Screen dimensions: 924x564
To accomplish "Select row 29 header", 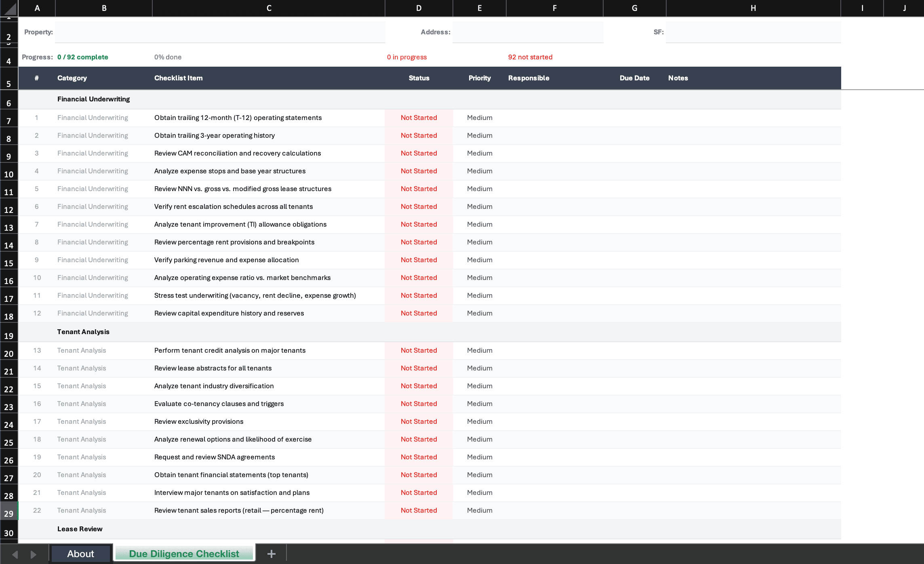I will coord(8,513).
